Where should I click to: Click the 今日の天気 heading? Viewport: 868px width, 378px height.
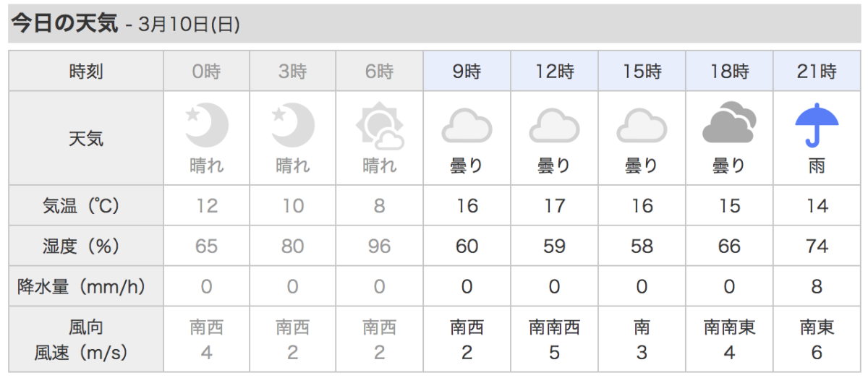(x=64, y=24)
